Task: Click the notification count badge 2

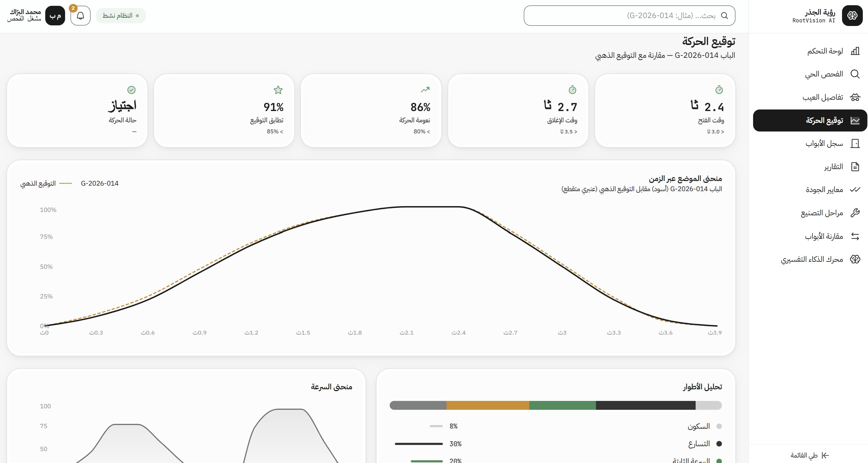Action: [x=73, y=8]
